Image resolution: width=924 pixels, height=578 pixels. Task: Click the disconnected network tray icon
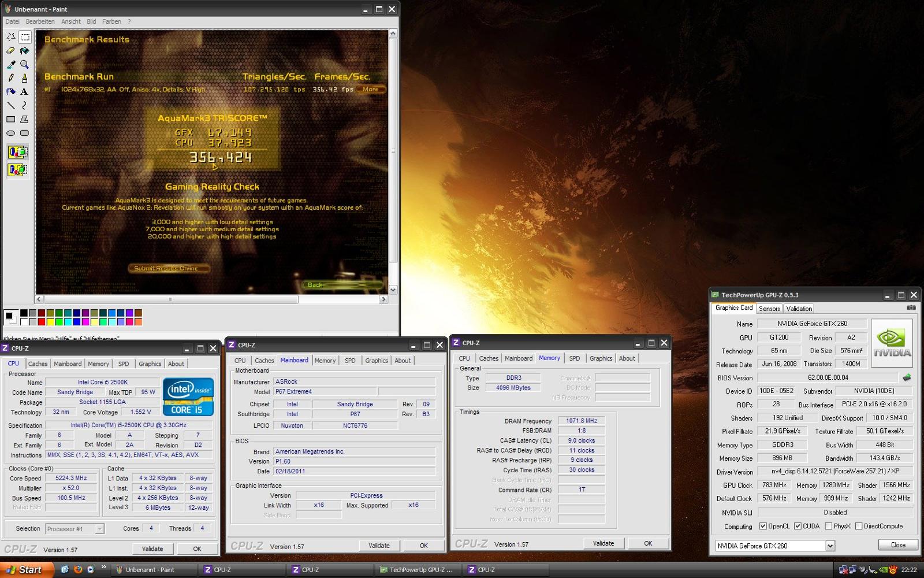coord(844,570)
